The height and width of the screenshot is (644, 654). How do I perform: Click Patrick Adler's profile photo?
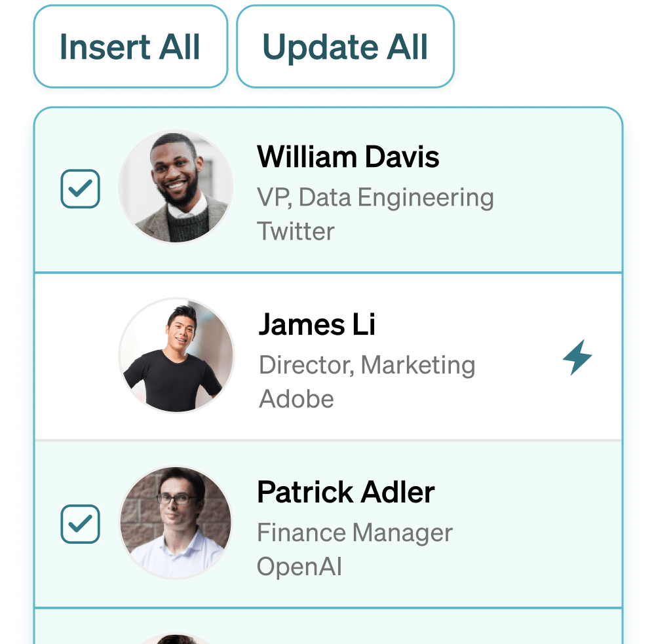coord(176,523)
